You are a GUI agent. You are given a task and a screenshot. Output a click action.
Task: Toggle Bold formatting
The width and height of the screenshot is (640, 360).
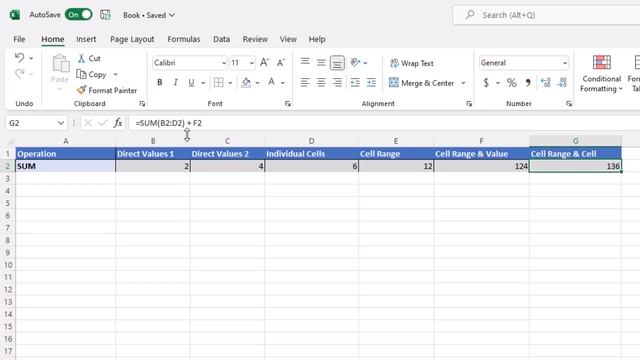click(x=160, y=82)
